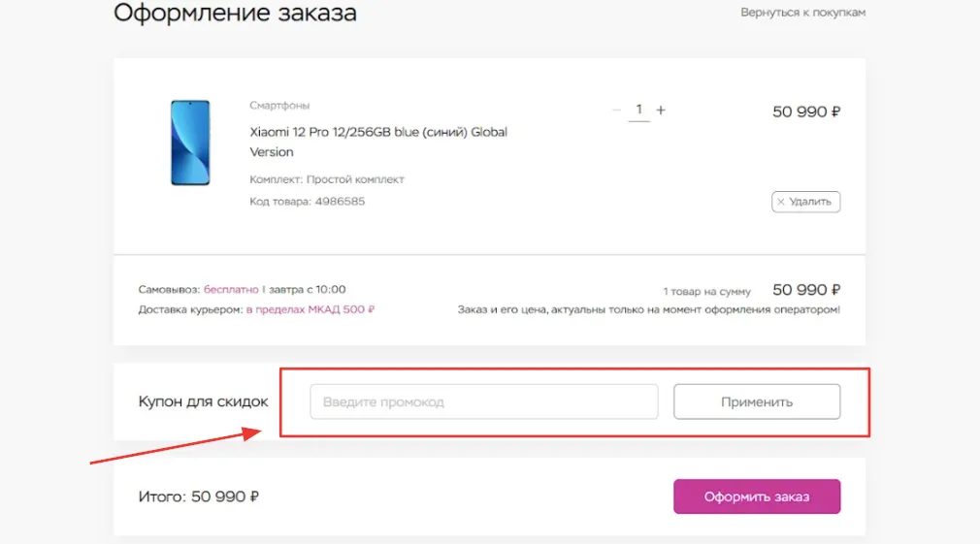980x544 pixels.
Task: Click the Введите промокод input field
Action: (484, 401)
